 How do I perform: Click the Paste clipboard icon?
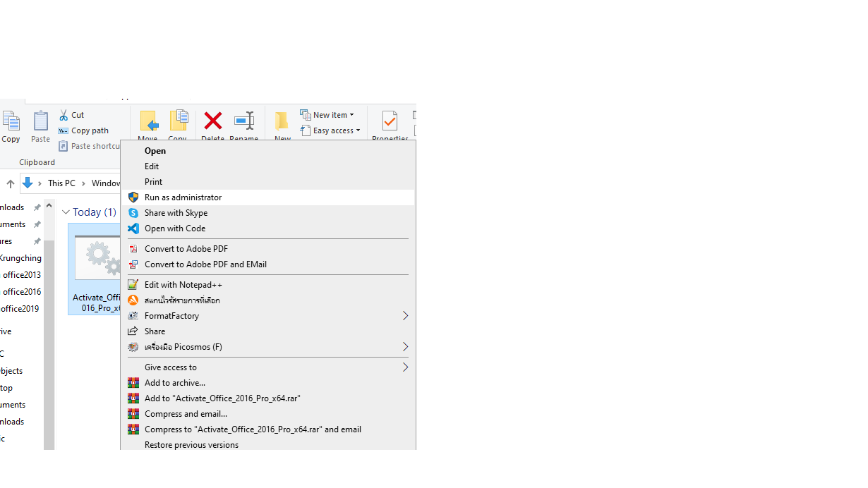(x=41, y=121)
